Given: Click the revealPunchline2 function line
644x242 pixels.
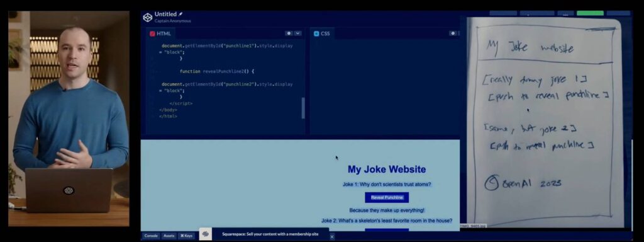Looking at the screenshot, I should 217,71.
